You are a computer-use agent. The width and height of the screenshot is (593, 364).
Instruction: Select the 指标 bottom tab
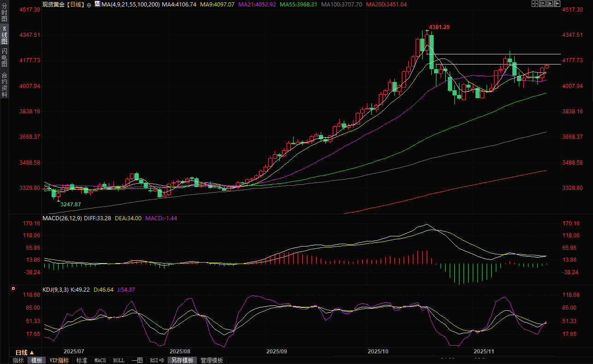[18, 360]
